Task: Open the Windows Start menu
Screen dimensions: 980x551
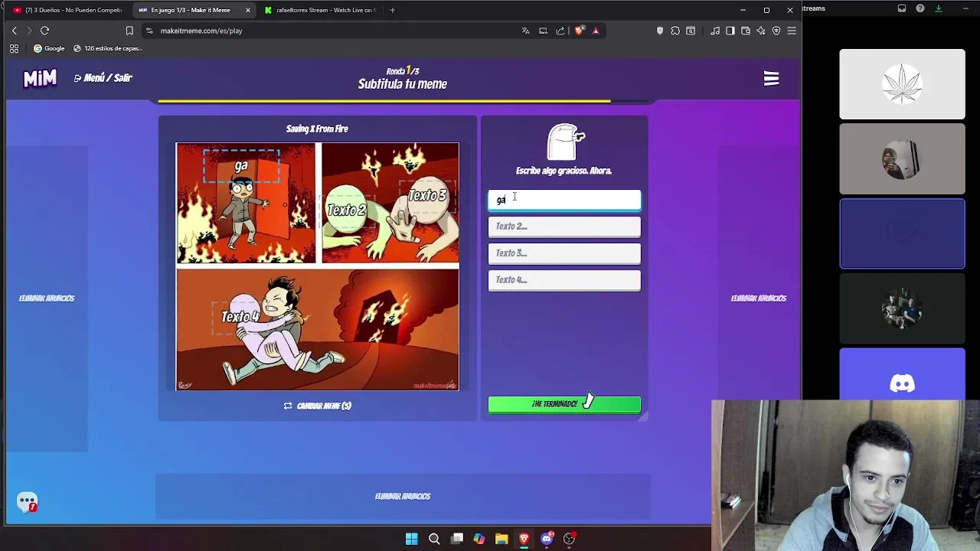Action: click(x=411, y=539)
